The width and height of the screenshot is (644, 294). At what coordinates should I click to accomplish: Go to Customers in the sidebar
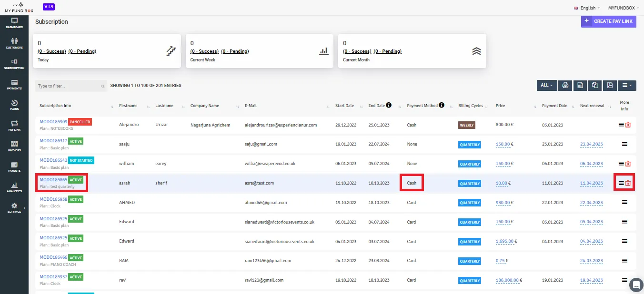[x=14, y=43]
